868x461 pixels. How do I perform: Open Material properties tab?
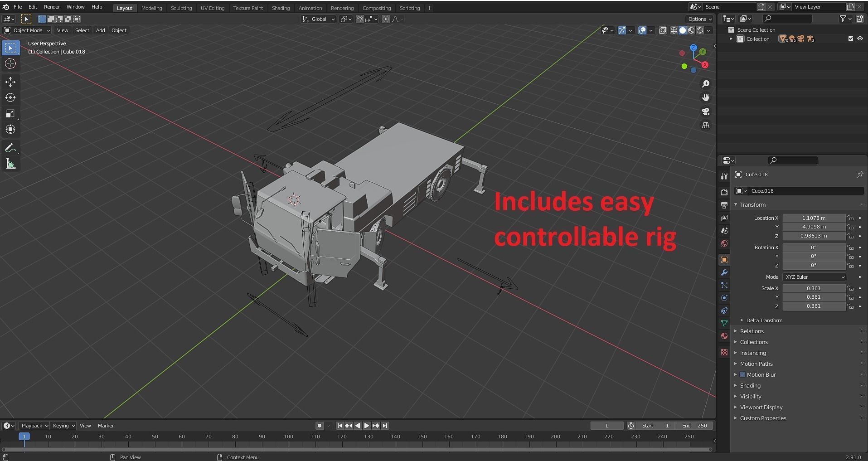[724, 336]
